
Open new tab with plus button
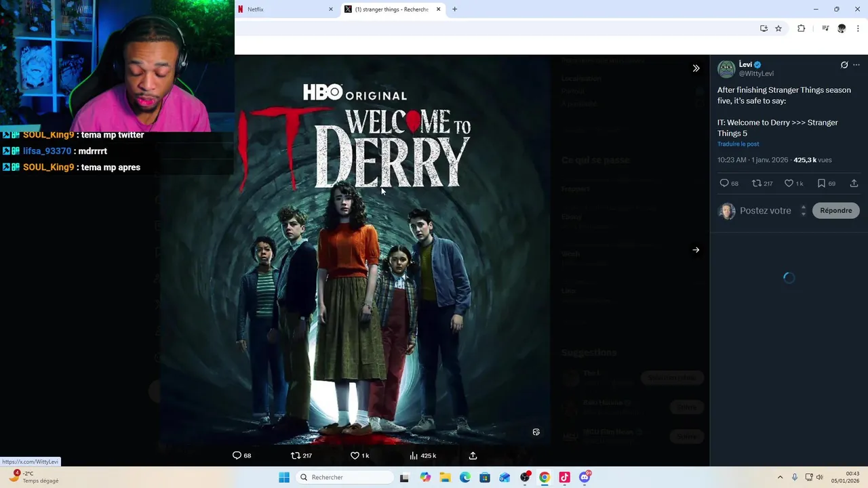point(454,9)
